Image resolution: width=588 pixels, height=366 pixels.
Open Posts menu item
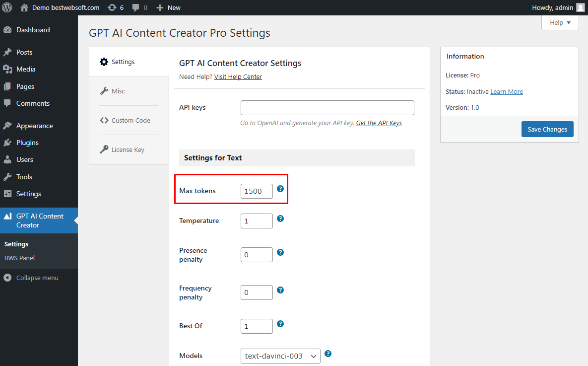[x=39, y=52]
